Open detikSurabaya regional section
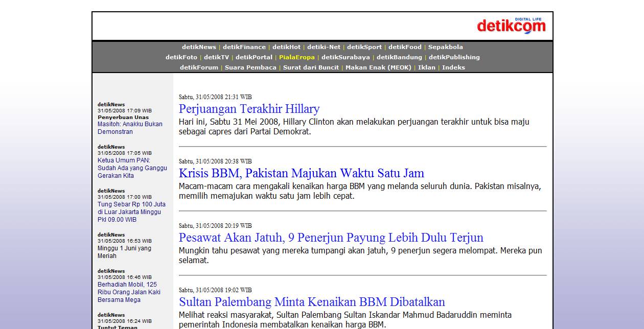Viewport: 644px width, 329px height. 346,57
